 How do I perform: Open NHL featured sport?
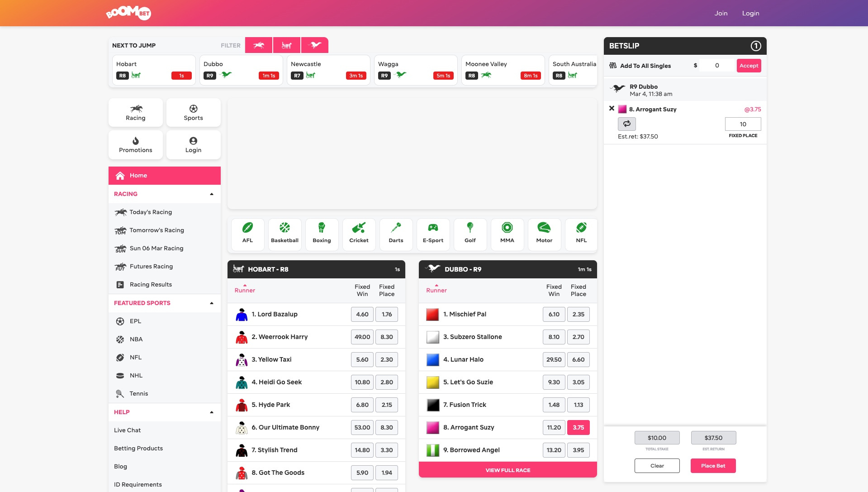pos(165,375)
